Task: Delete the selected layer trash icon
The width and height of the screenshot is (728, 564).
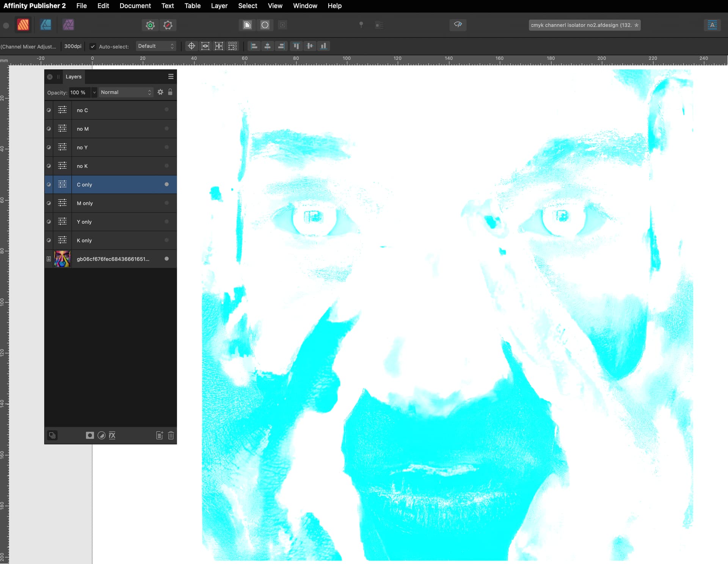Action: tap(171, 435)
